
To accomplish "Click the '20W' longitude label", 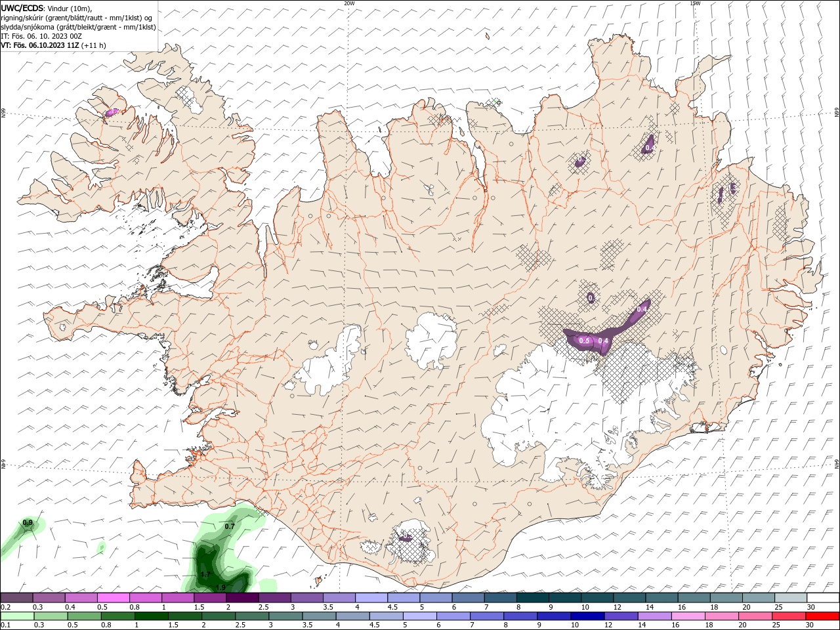I will click(349, 3).
